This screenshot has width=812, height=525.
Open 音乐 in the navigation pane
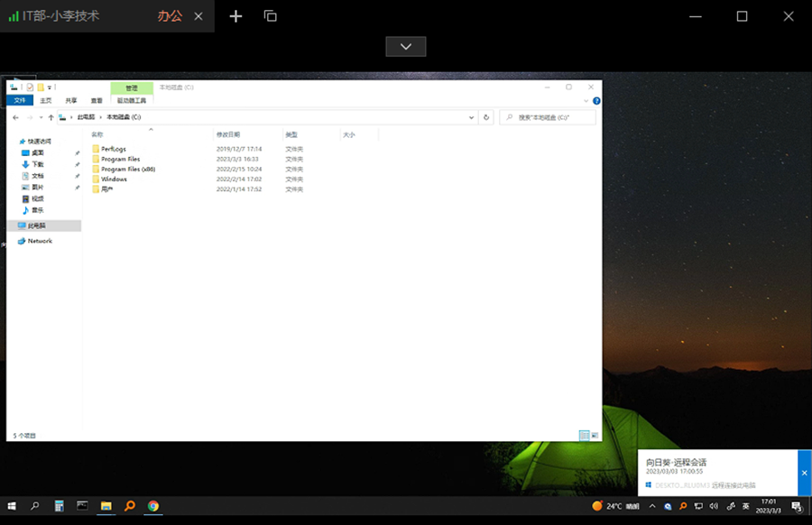(x=38, y=210)
